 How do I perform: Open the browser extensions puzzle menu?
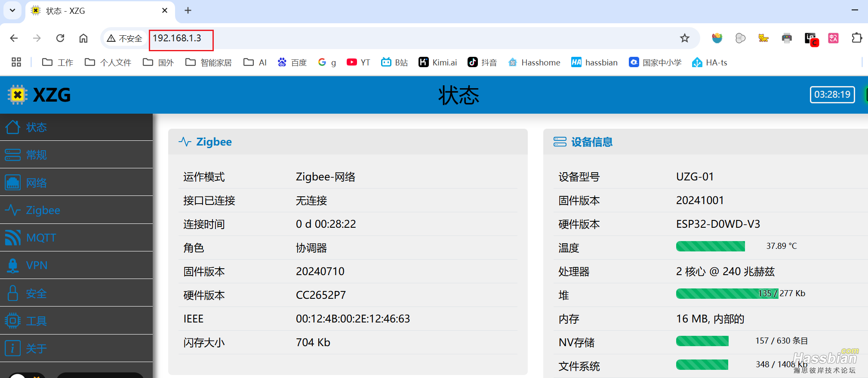tap(857, 38)
